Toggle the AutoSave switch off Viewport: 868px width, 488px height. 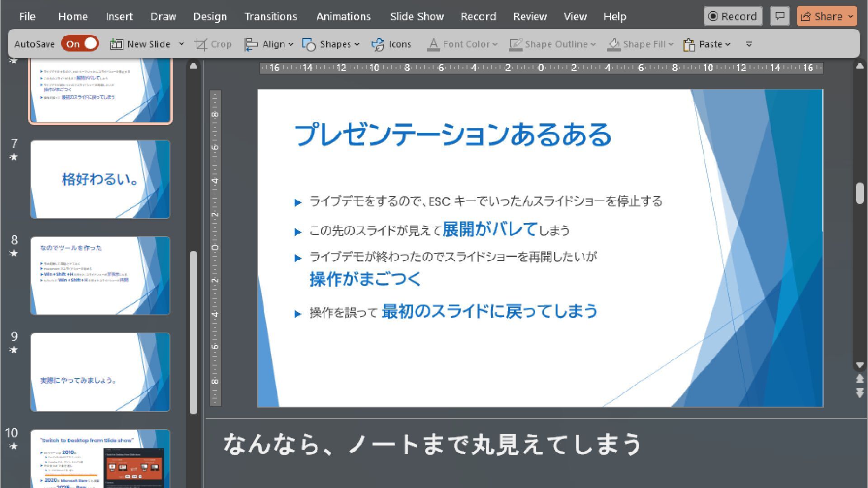click(x=80, y=44)
